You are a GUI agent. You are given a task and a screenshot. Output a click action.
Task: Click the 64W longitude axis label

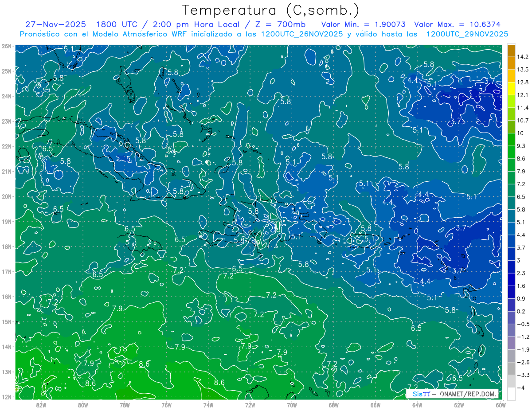click(x=417, y=405)
